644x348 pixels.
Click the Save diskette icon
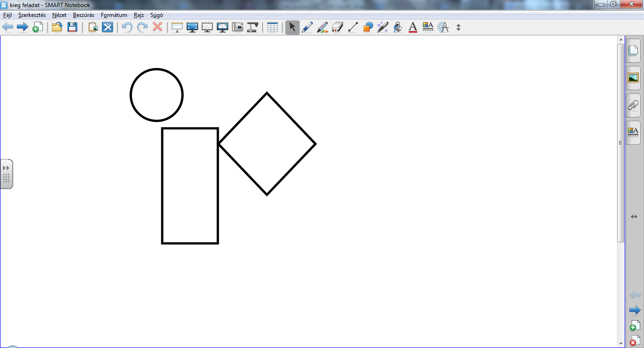[72, 27]
